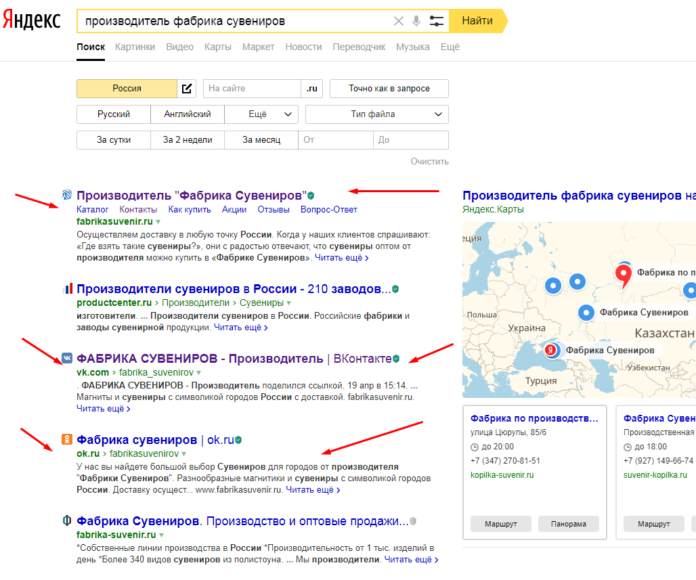The height and width of the screenshot is (580, 696).
Task: Open Контакты sitelink
Action: (x=138, y=209)
